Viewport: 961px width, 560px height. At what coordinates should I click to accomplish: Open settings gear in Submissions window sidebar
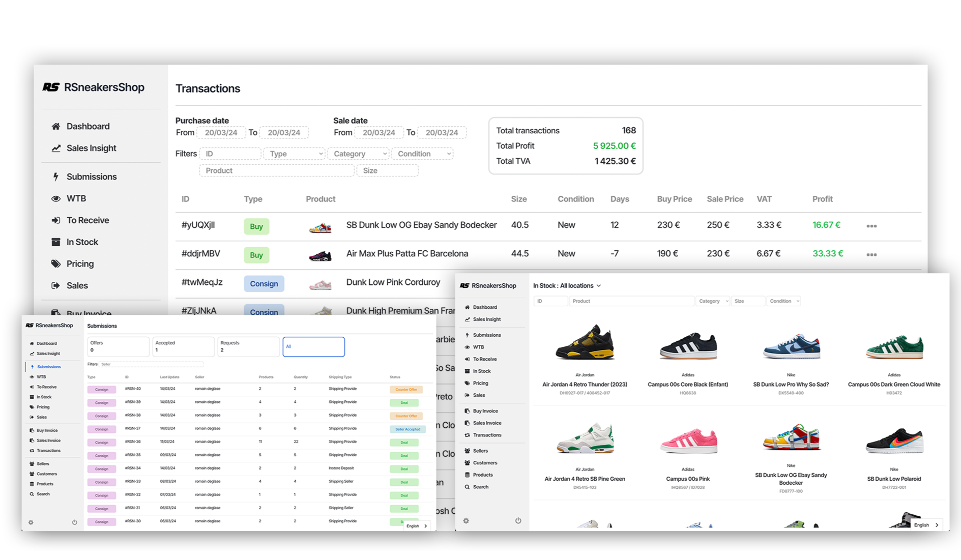[x=31, y=522]
